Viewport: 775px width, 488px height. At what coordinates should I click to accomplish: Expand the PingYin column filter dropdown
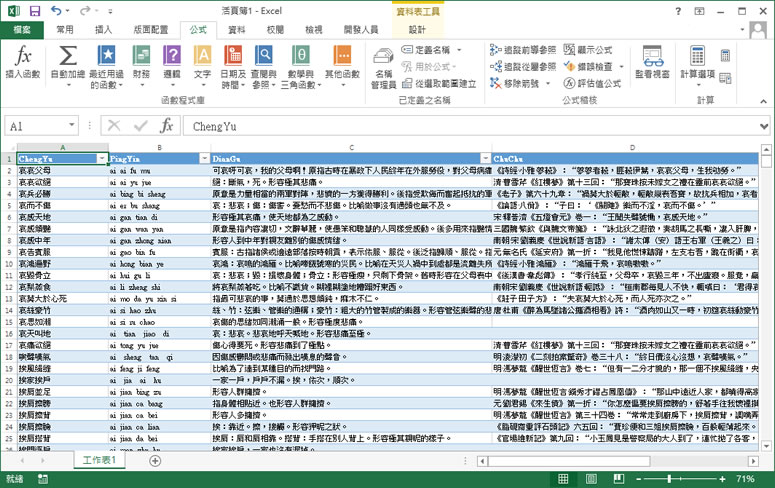[x=204, y=159]
